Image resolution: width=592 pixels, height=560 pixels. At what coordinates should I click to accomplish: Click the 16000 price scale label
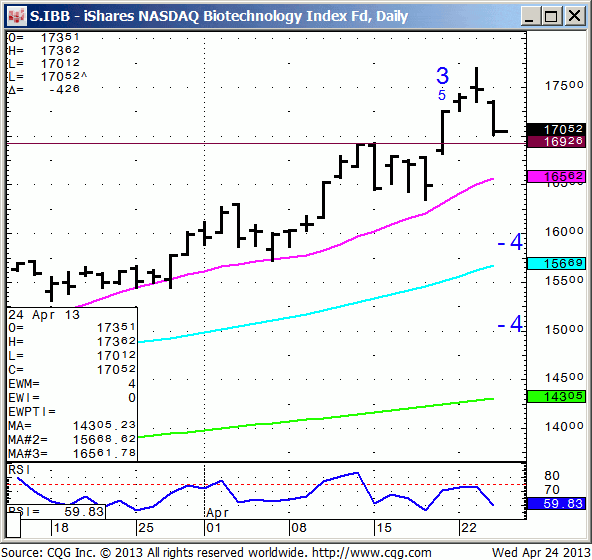(x=564, y=231)
